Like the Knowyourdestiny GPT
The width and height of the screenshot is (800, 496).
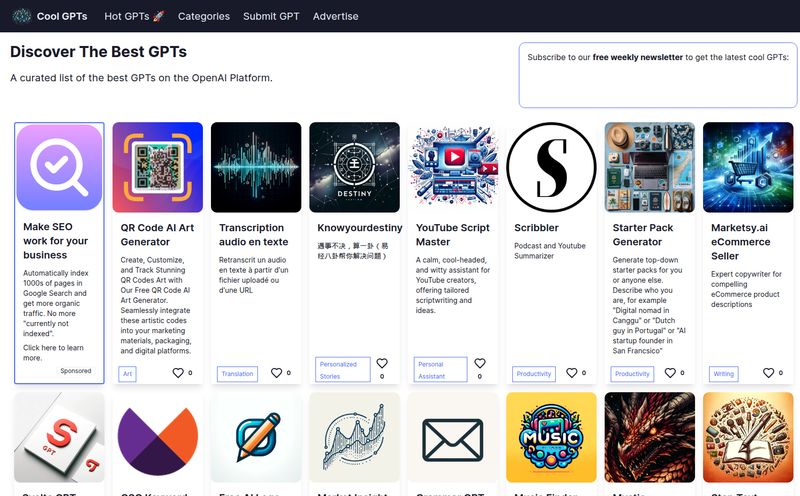pyautogui.click(x=382, y=363)
